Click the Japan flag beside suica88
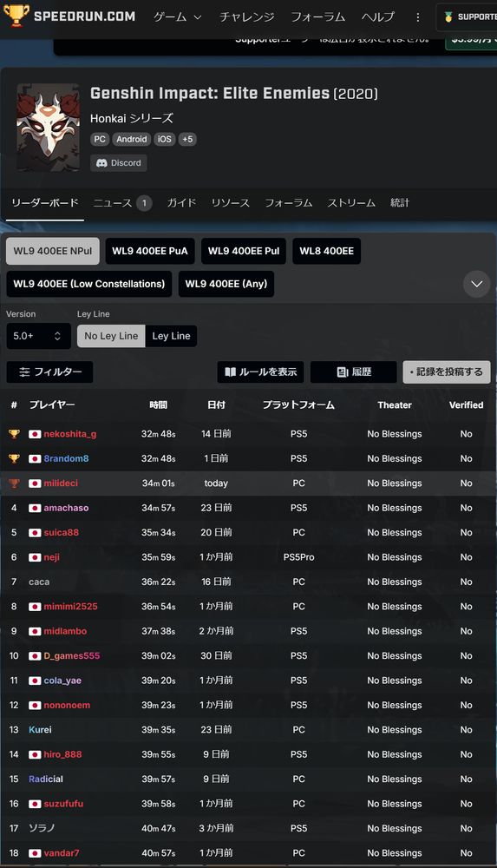Screen dimensions: 497x868 tap(35, 533)
